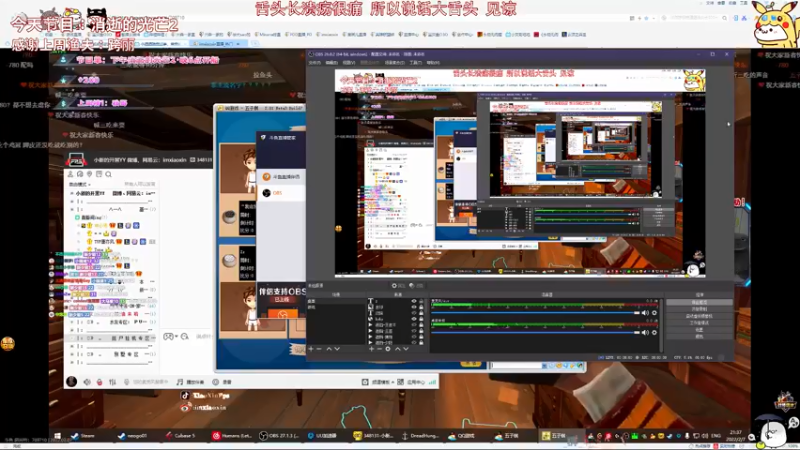Image resolution: width=800 pixels, height=450 pixels.
Task: Open the Windows Start button
Action: pyautogui.click(x=57, y=436)
